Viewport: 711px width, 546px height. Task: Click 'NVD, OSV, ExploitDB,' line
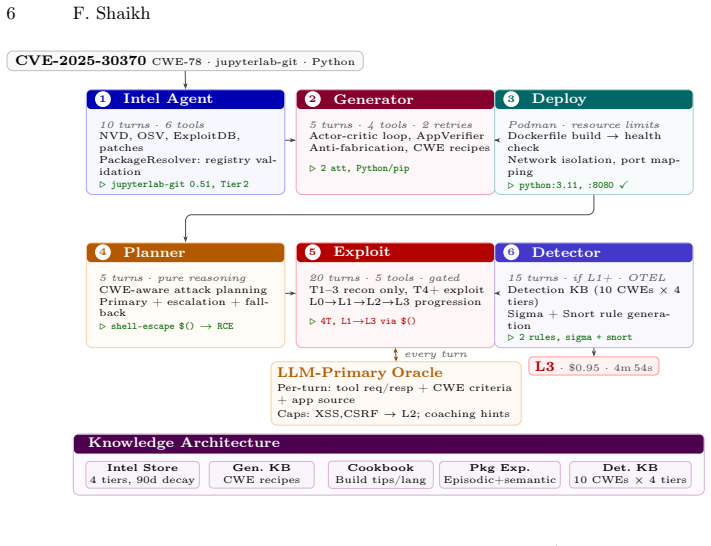coord(170,136)
